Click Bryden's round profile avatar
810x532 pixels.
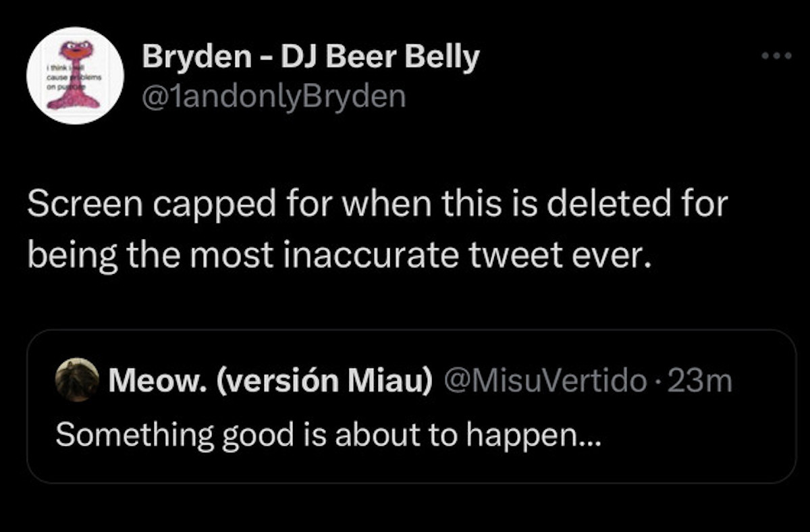75,76
